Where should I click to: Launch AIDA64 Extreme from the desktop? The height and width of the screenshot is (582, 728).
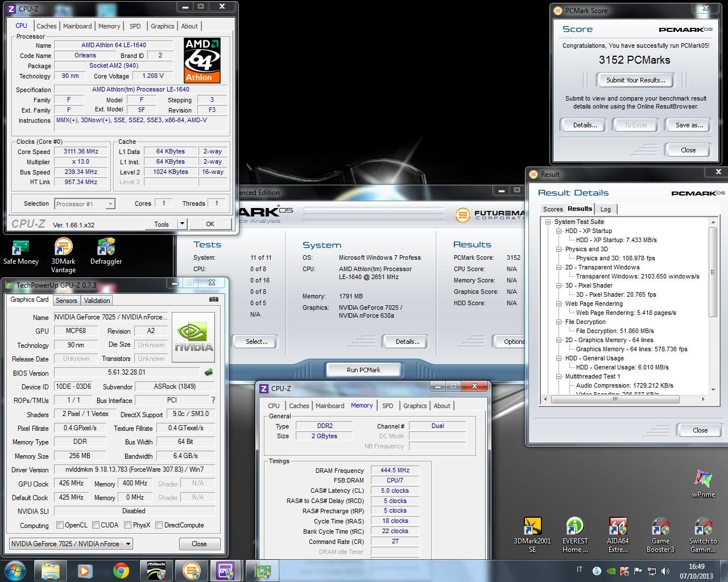[618, 534]
